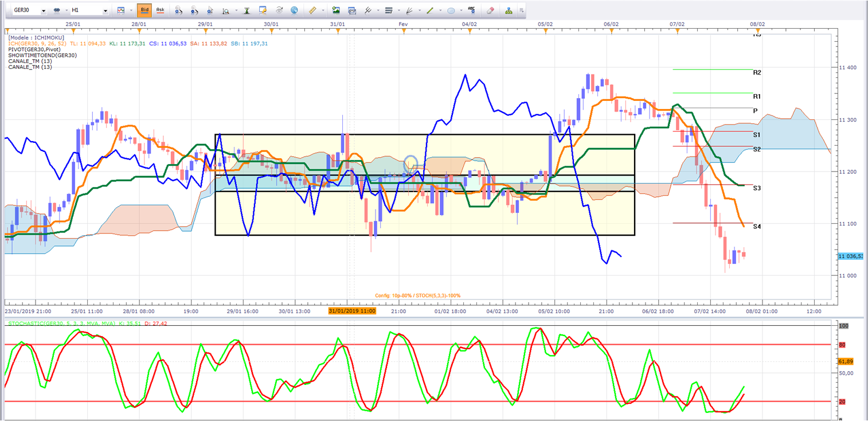This screenshot has height=421, width=868.
Task: Click the picture (save chart image) icon
Action: point(336,10)
